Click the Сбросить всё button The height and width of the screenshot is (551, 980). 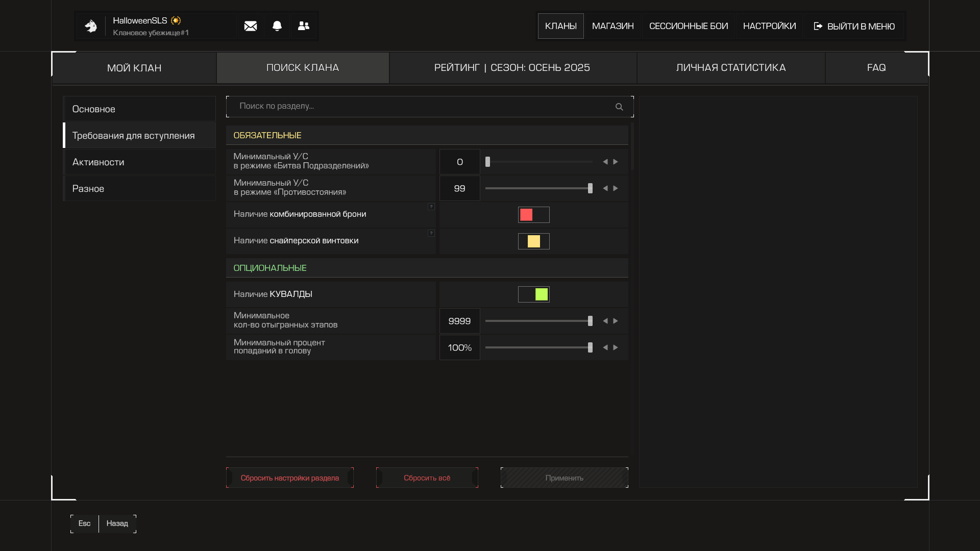[x=427, y=478]
